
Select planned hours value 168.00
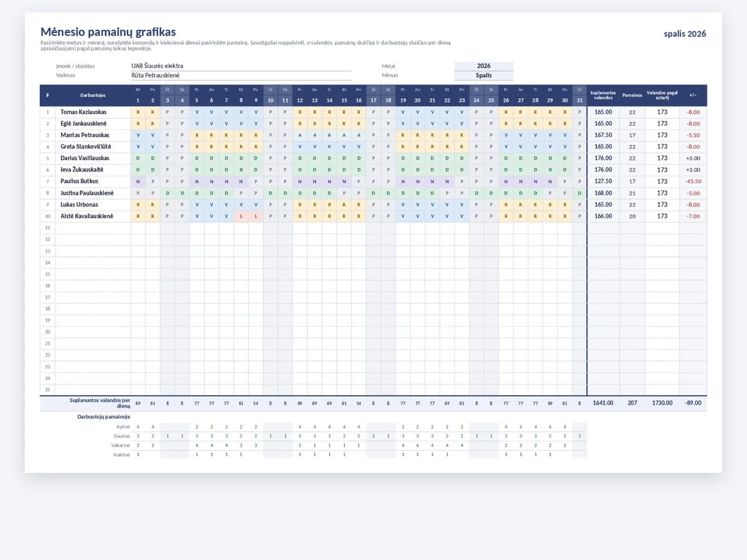click(603, 193)
